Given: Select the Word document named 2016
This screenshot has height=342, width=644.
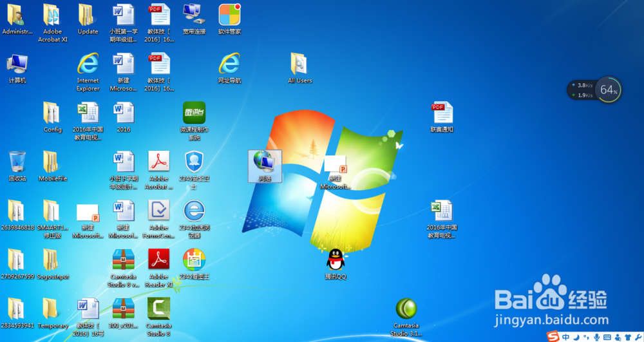Looking at the screenshot, I should click(x=123, y=117).
